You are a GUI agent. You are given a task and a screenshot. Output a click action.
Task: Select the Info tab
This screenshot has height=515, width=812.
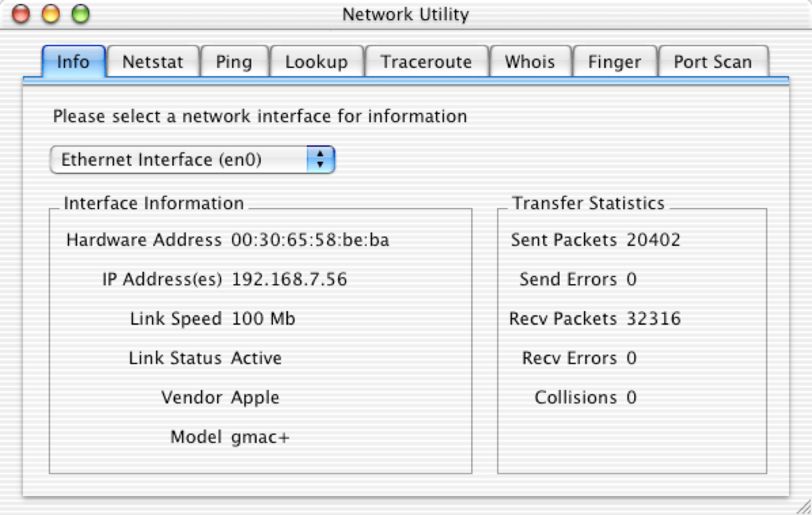73,62
